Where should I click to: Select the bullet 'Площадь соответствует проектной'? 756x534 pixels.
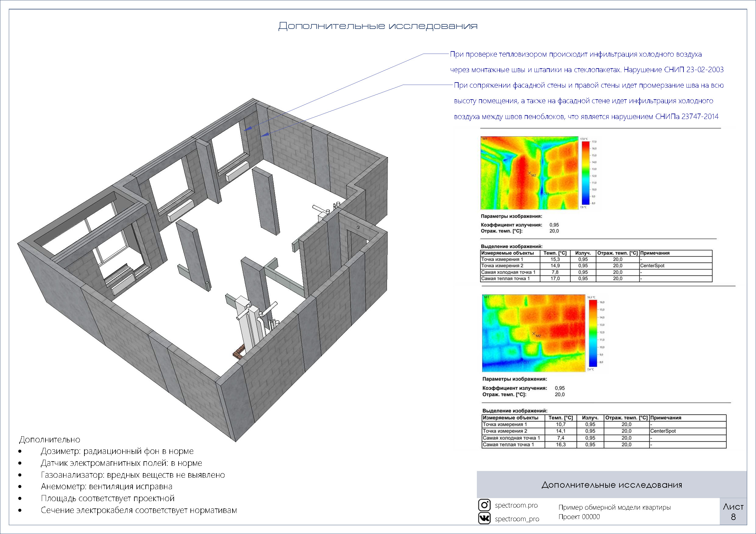click(107, 498)
